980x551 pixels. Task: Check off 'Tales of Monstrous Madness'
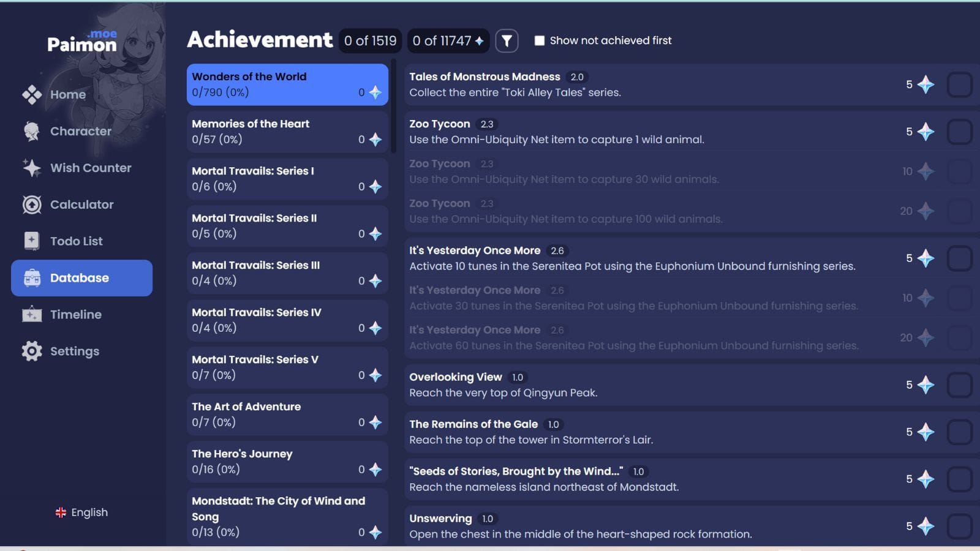tap(959, 85)
